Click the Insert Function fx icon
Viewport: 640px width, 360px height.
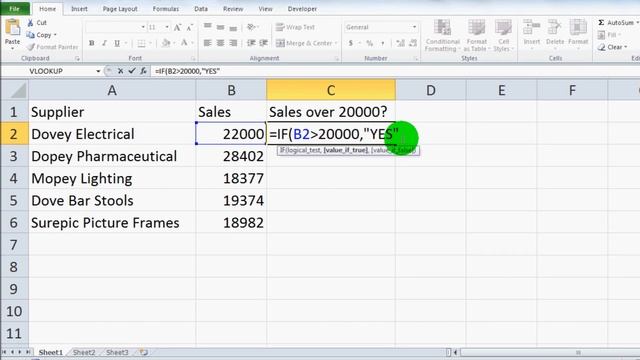coord(143,71)
